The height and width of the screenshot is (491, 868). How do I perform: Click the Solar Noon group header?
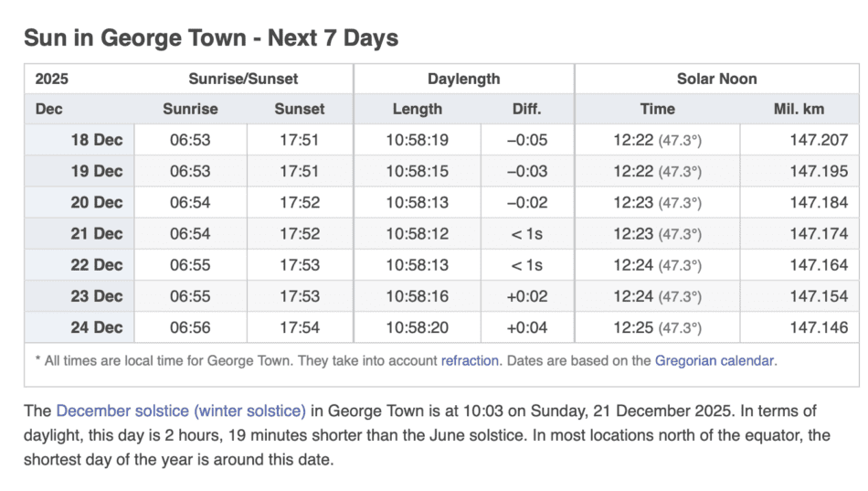pyautogui.click(x=717, y=79)
